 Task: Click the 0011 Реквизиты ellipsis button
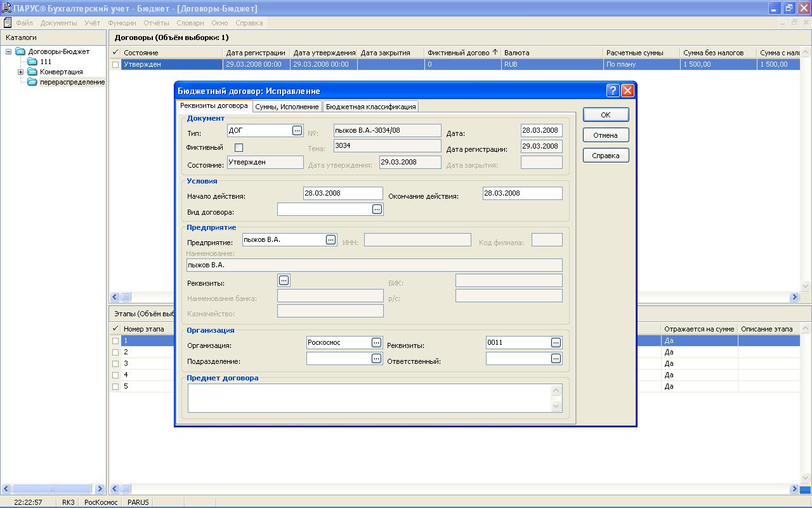[x=556, y=342]
